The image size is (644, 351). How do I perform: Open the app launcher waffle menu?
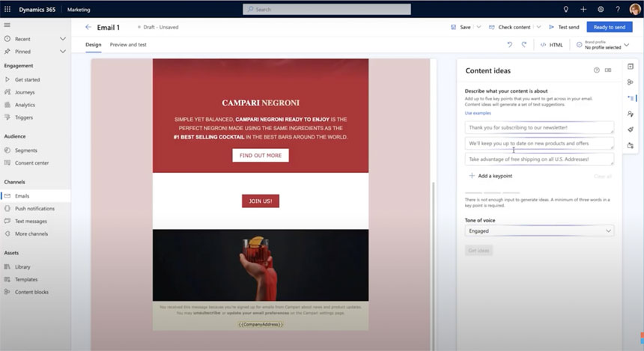tap(7, 9)
